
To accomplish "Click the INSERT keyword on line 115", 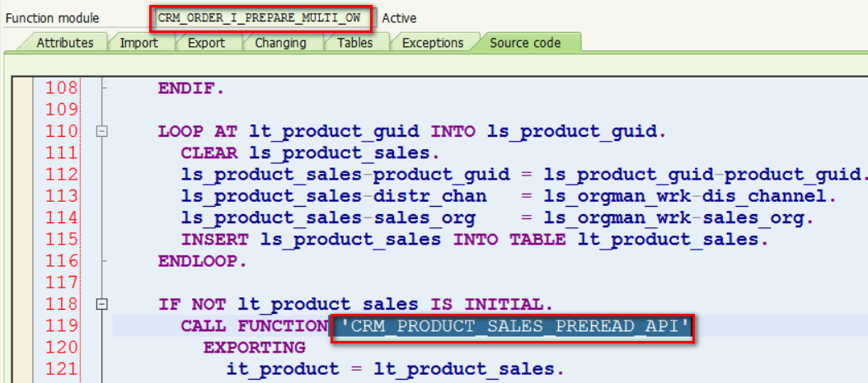I will (215, 240).
